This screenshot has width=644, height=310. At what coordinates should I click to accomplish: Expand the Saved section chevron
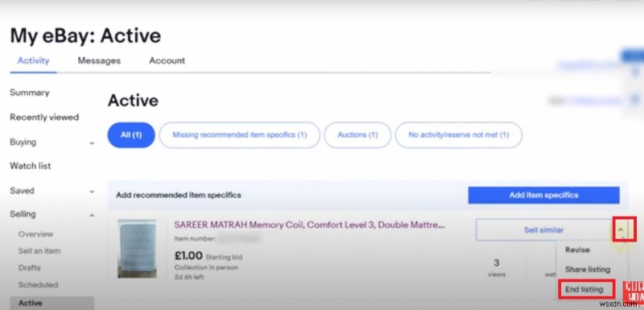[92, 192]
